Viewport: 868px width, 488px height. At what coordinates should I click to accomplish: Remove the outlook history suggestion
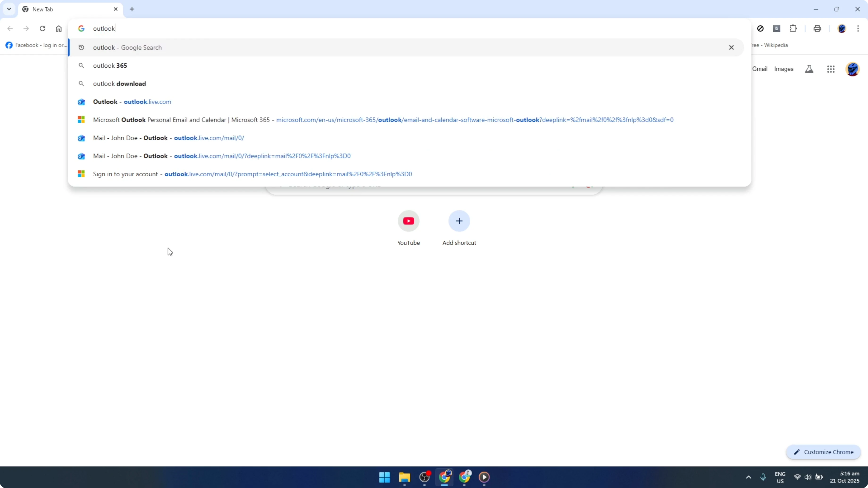[731, 47]
